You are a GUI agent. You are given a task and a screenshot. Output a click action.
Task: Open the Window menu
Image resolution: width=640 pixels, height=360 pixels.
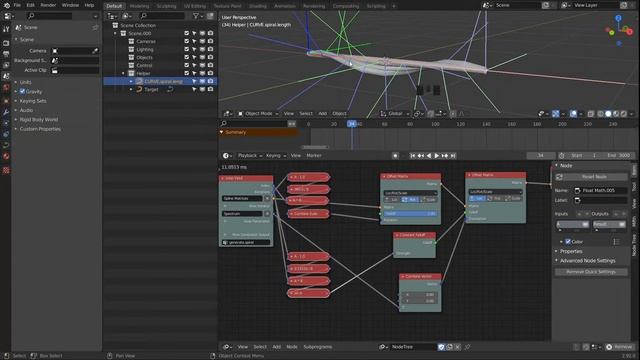tap(70, 5)
